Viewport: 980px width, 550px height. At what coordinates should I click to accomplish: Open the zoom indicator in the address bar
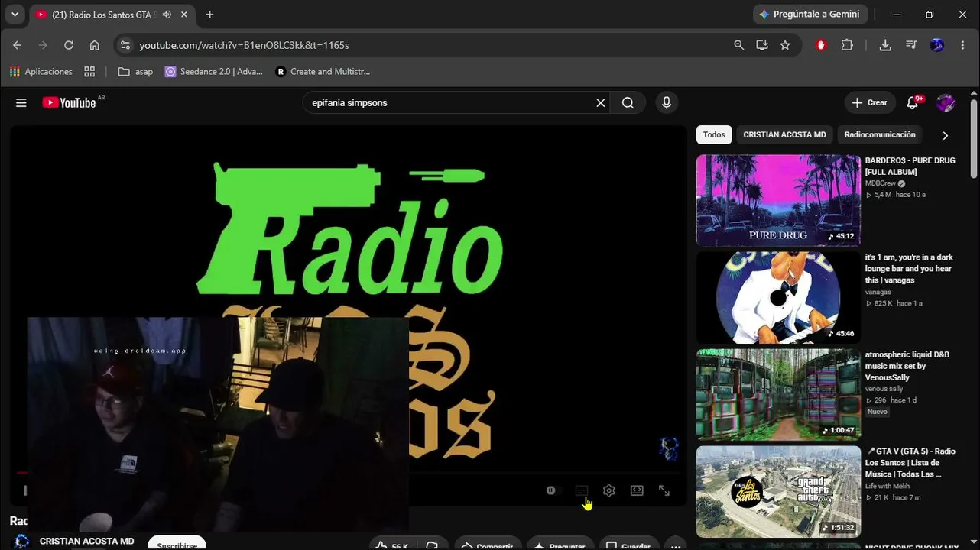point(738,45)
